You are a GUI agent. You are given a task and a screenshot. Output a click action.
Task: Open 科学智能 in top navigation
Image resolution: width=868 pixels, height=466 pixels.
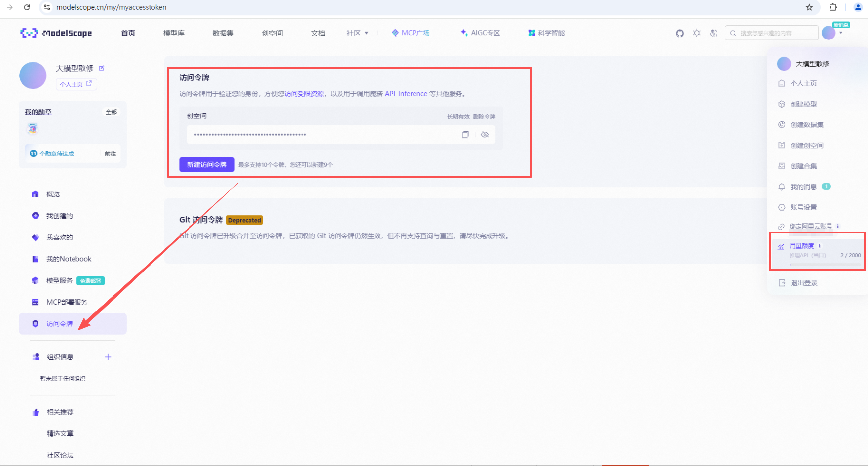546,33
